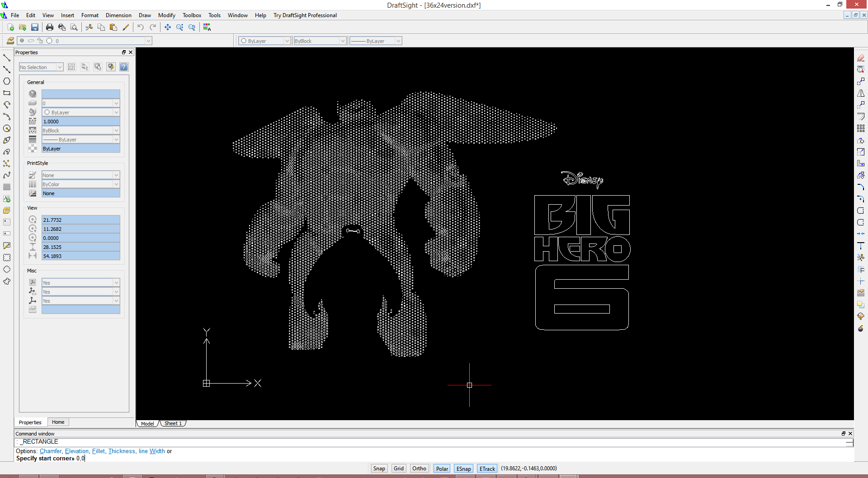Select the Hatch tool icon
The width and height of the screenshot is (868, 478).
(x=7, y=187)
